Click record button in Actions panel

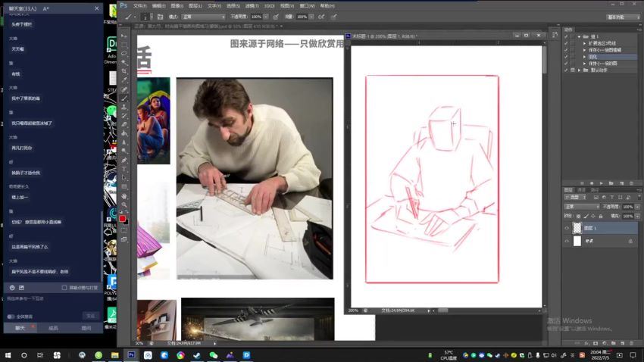pyautogui.click(x=592, y=183)
